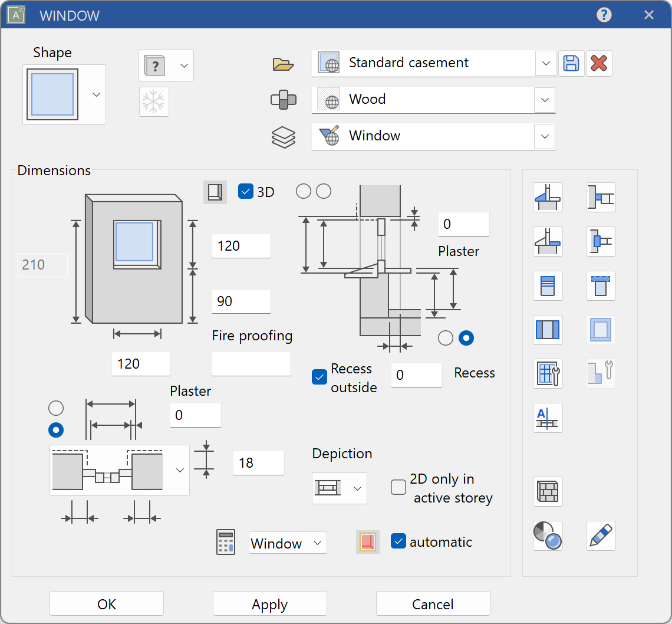Select the blue-filled radio above floor plan
Screen dimensions: 672x624
(56, 430)
